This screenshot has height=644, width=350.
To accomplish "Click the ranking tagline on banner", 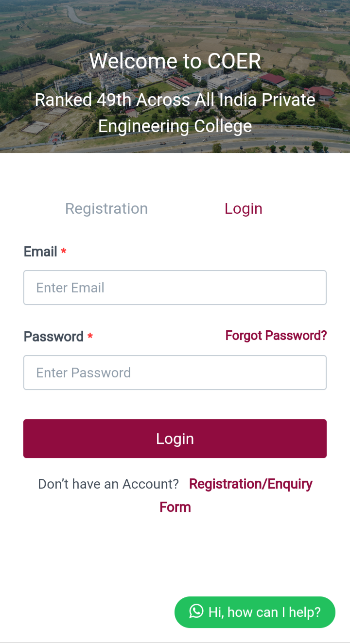I will (175, 112).
